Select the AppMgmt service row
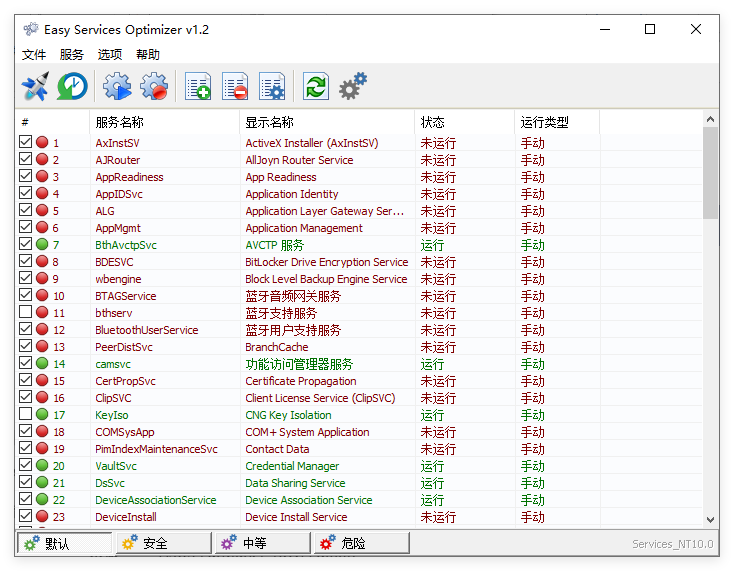The height and width of the screenshot is (571, 734). pyautogui.click(x=359, y=228)
